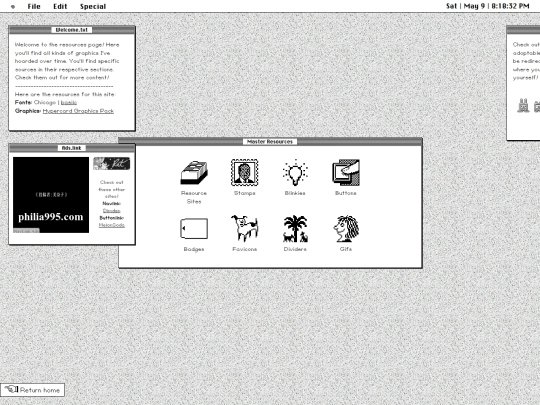Click the Favicons label
This screenshot has width=540, height=405.
pyautogui.click(x=245, y=249)
